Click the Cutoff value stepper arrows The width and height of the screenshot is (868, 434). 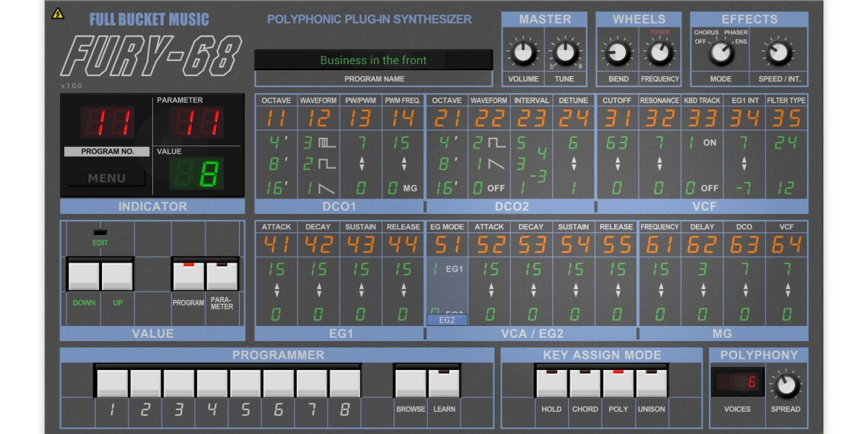coord(617,164)
